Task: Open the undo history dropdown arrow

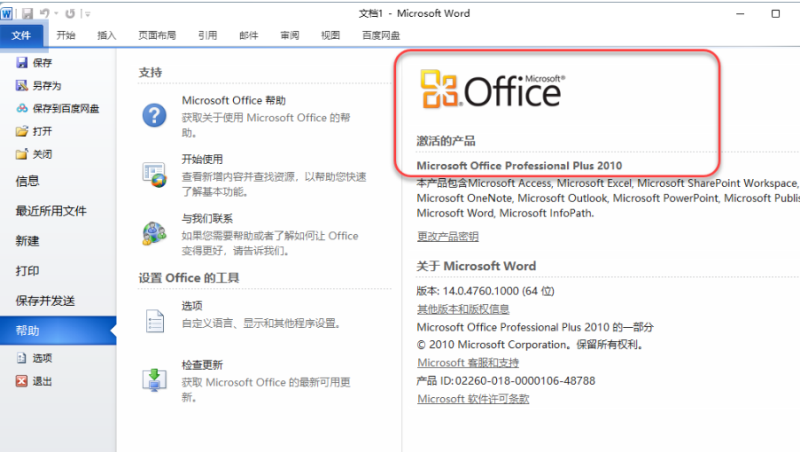Action: 56,14
